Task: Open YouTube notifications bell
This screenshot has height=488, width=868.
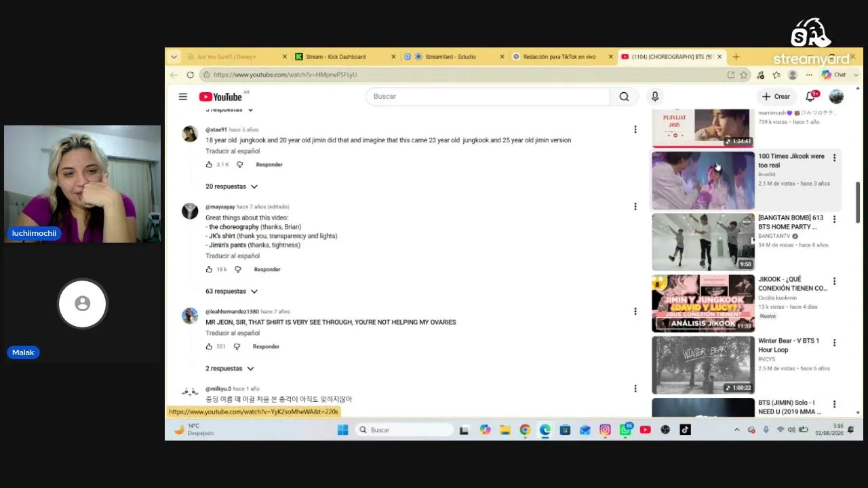Action: [810, 96]
